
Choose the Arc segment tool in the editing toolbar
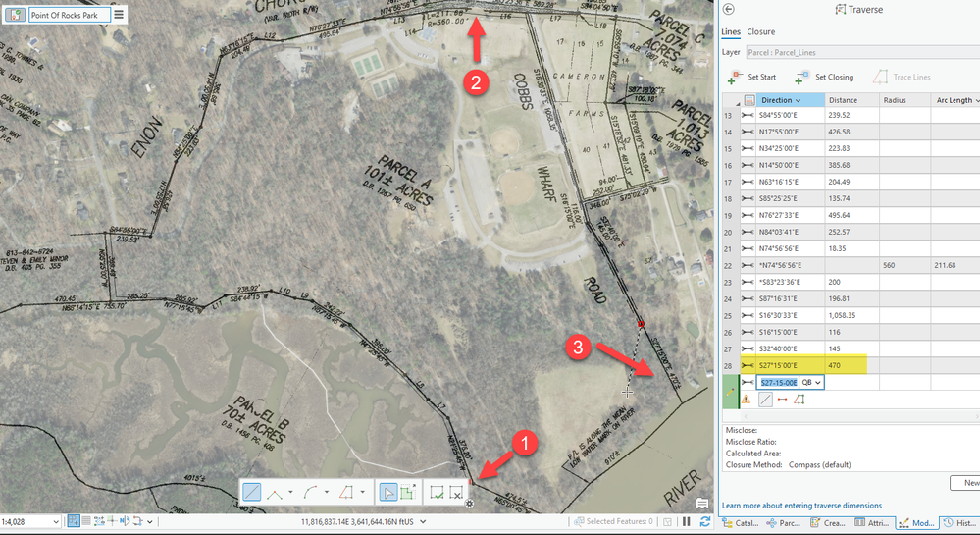coord(311,493)
